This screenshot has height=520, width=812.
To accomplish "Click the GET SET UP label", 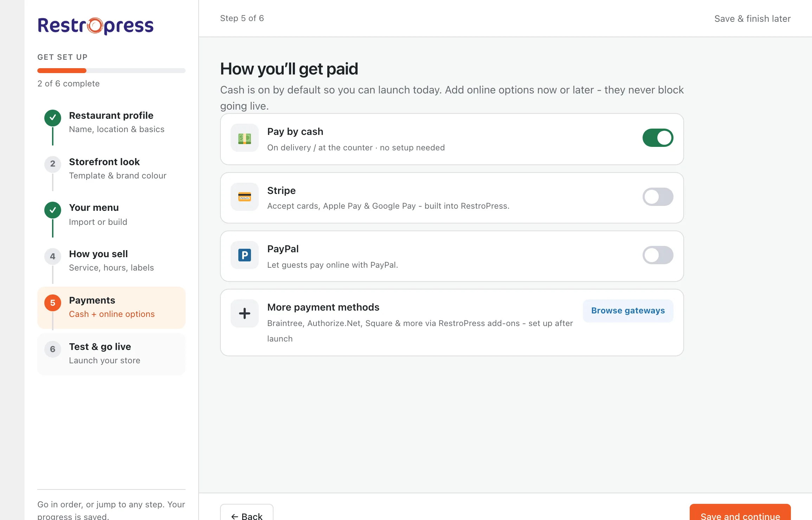I will [63, 57].
